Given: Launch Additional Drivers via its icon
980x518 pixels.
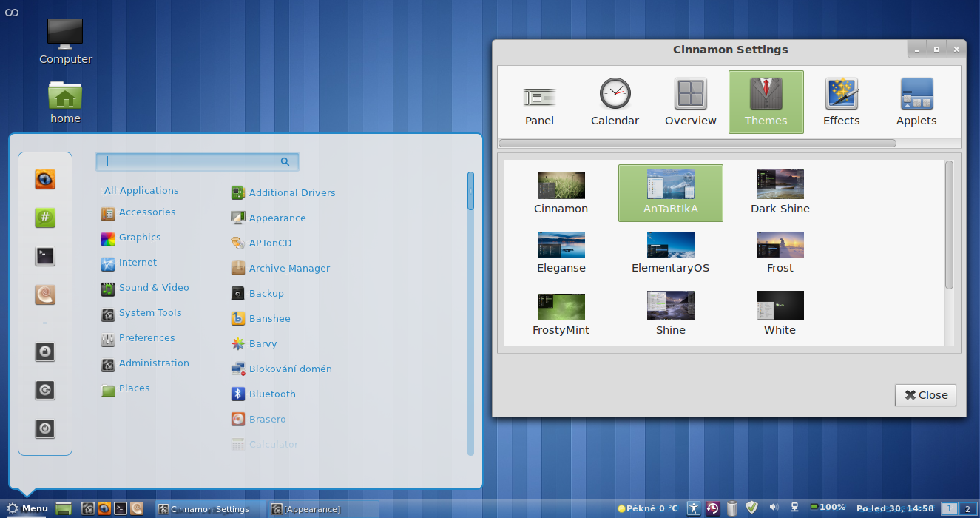Looking at the screenshot, I should [238, 193].
